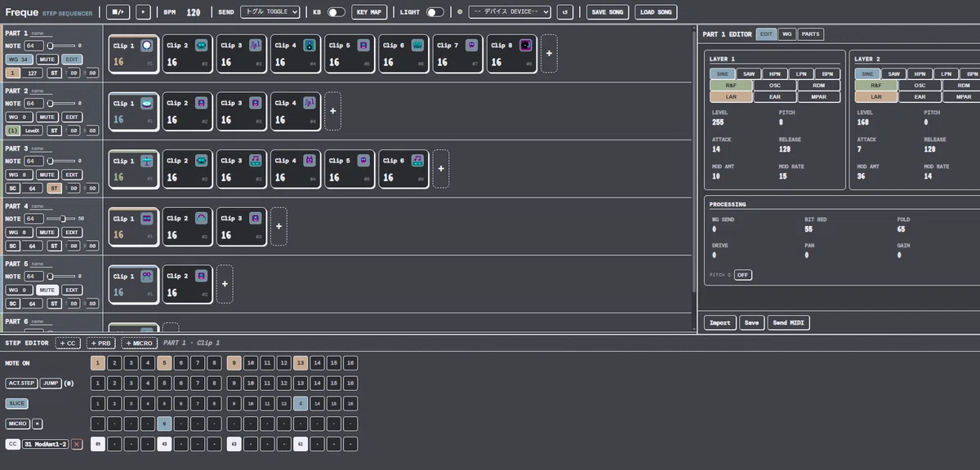Screen dimensions: 980x470
Task: Start playback with the play button
Action: (x=143, y=12)
